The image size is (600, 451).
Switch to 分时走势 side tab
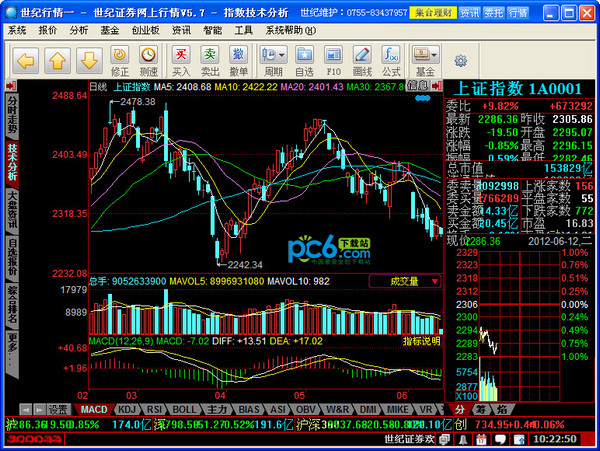click(12, 115)
